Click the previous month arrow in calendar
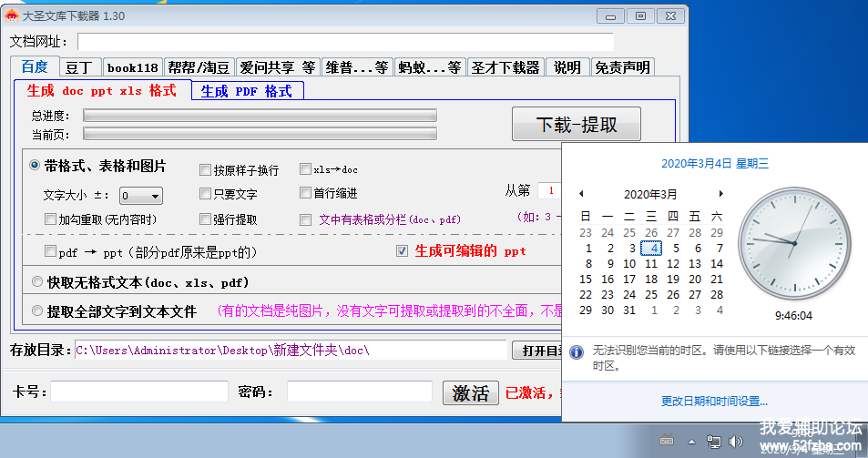868x458 pixels. (x=581, y=194)
